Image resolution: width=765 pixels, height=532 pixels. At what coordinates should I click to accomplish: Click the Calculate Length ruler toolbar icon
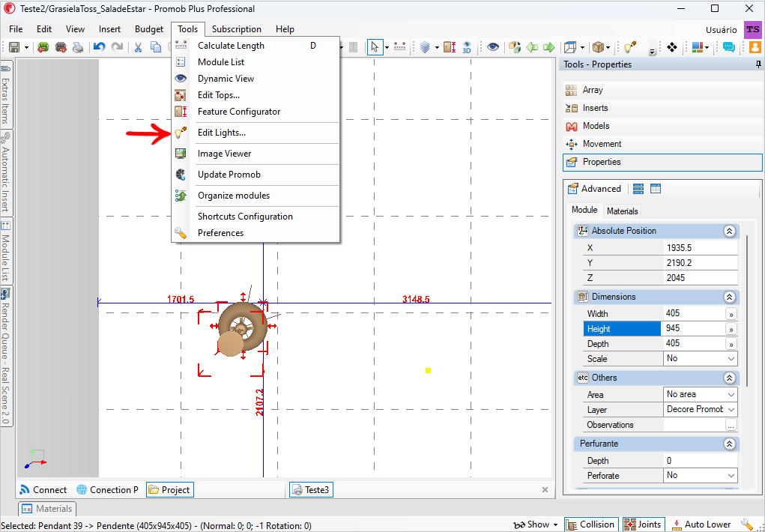pos(399,47)
